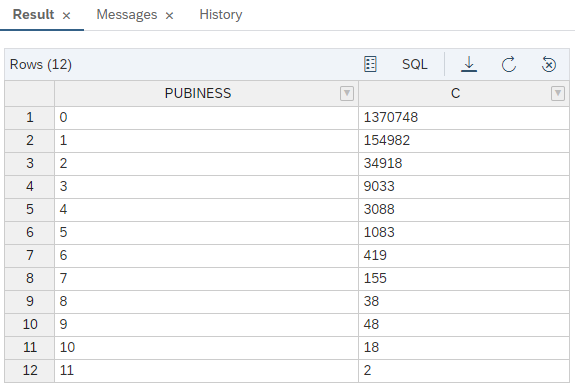Open the C column filter dropdown

coord(558,93)
